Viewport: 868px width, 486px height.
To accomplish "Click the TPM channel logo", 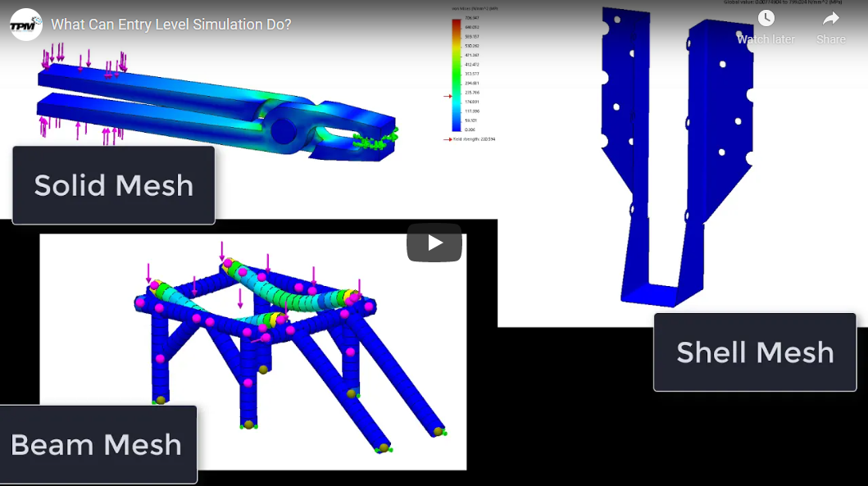I will (25, 25).
